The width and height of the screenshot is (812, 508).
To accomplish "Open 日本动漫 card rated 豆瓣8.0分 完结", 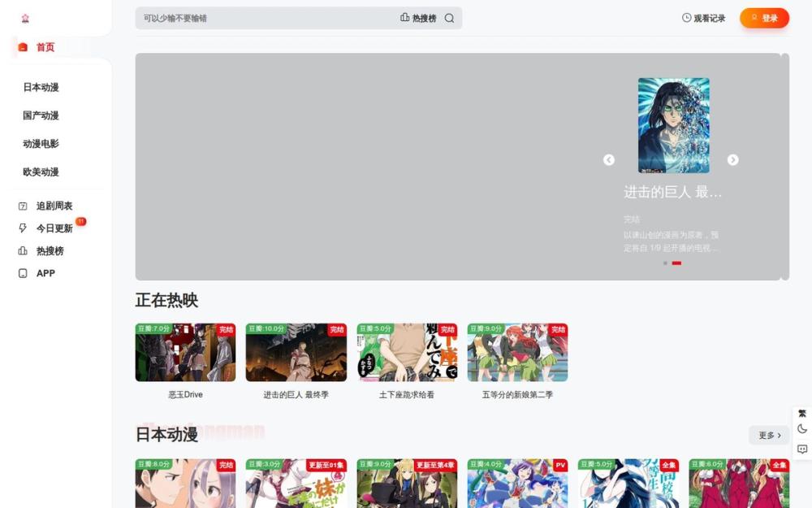I will (185, 483).
